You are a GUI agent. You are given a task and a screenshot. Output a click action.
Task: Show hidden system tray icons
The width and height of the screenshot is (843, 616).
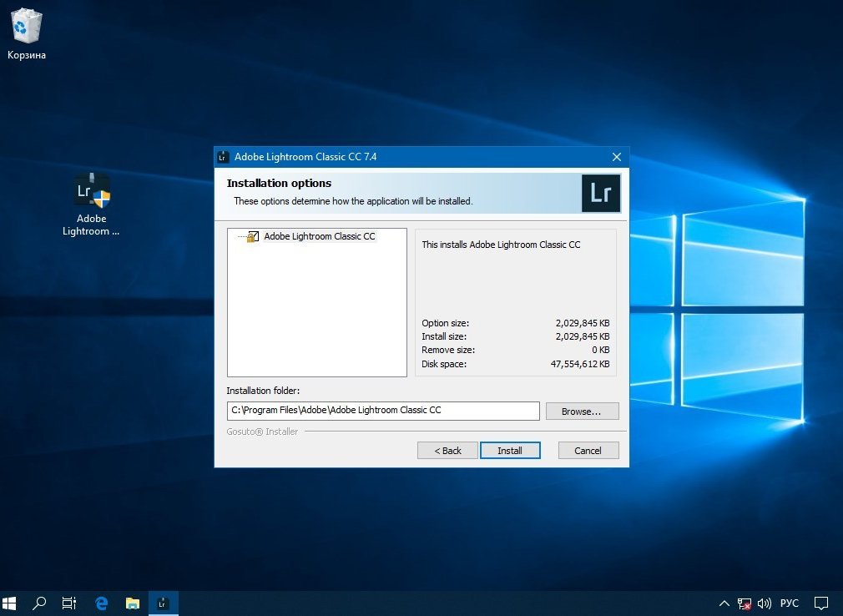point(724,603)
